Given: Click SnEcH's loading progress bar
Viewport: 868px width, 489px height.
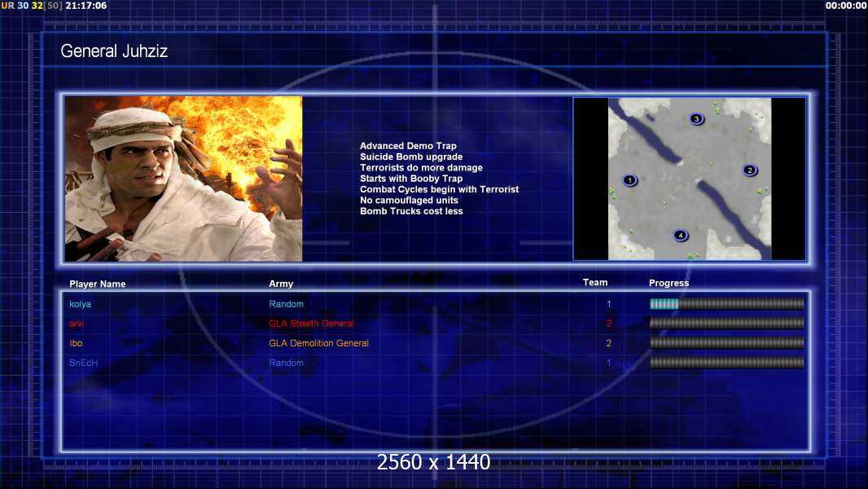Looking at the screenshot, I should click(x=726, y=363).
